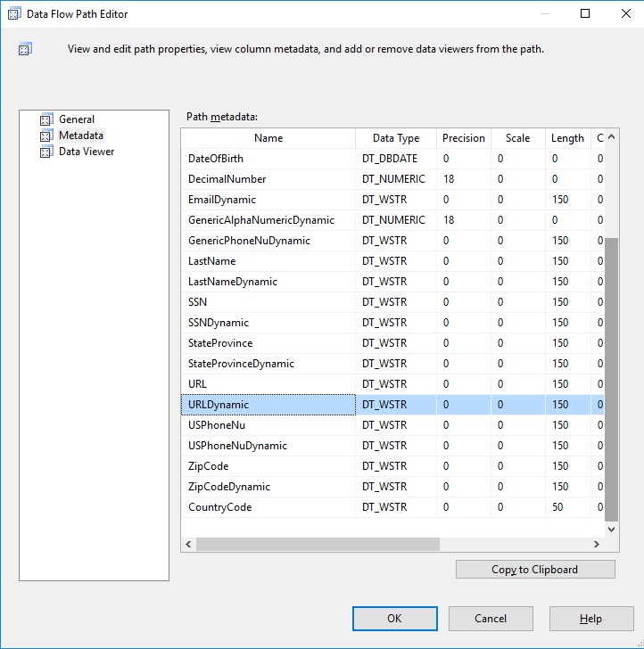Click the Metadata page icon

point(46,136)
